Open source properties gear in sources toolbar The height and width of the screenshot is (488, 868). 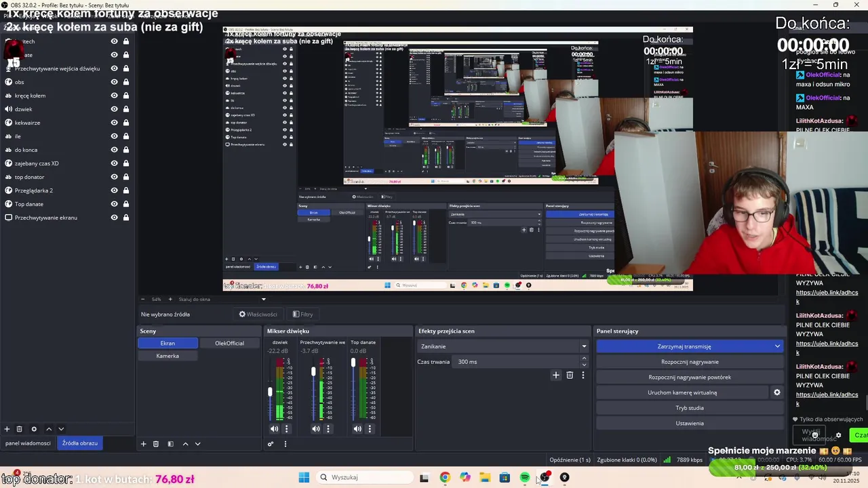coord(34,429)
